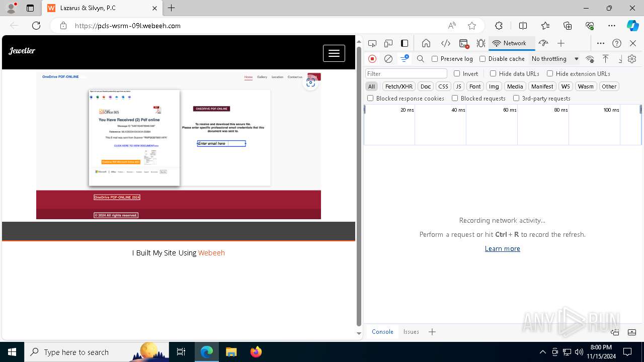The height and width of the screenshot is (362, 644).
Task: Click the page vertical scrollbar
Action: (x=359, y=187)
